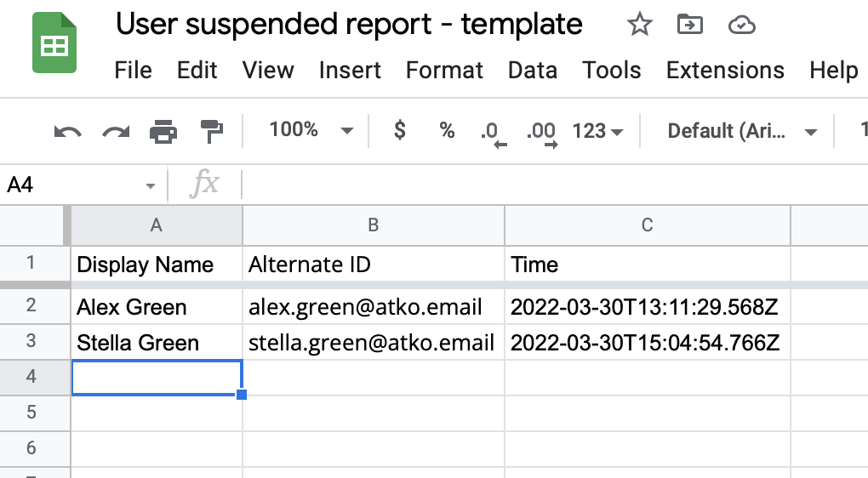Open the Name box dropdown arrow
868x478 pixels.
151,185
